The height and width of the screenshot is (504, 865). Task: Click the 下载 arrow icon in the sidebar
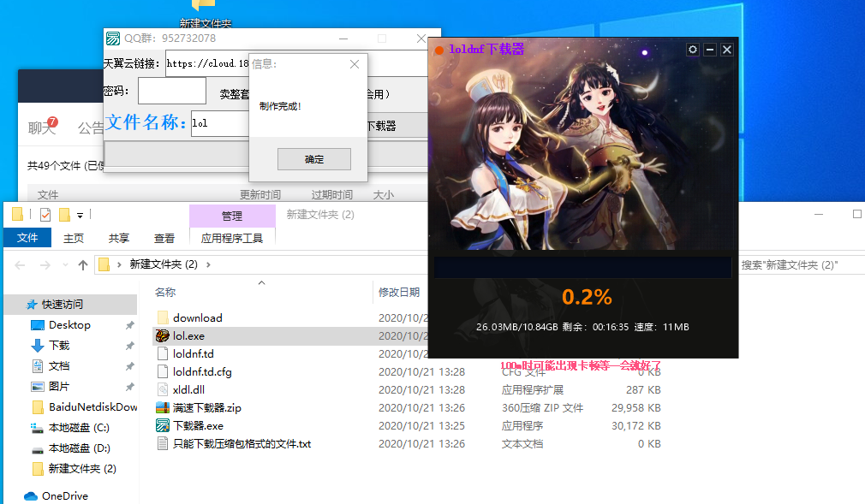click(x=38, y=346)
